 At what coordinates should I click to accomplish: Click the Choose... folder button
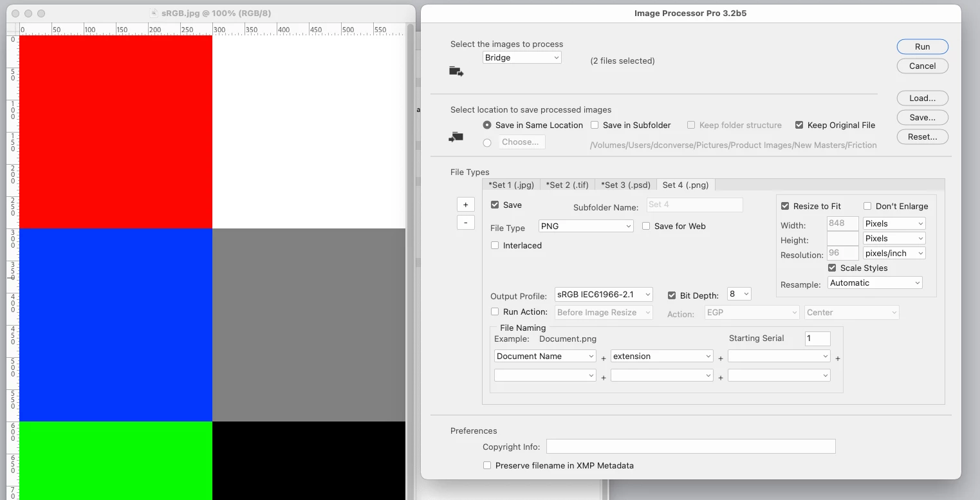click(x=521, y=142)
